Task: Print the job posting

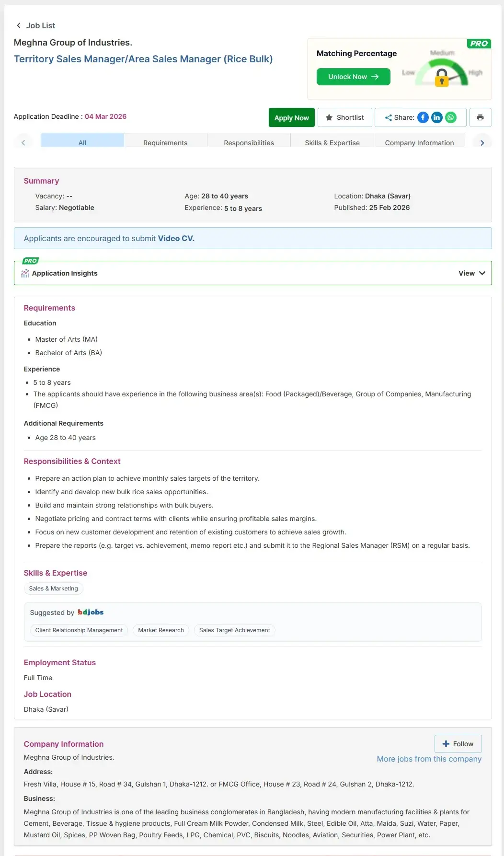Action: point(480,117)
